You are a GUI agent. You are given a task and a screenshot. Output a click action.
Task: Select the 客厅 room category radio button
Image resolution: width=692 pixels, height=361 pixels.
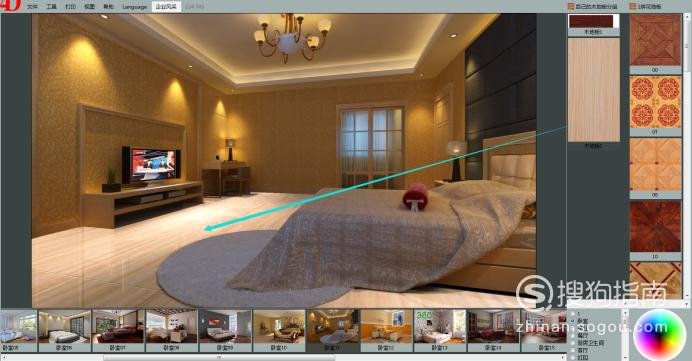573,350
